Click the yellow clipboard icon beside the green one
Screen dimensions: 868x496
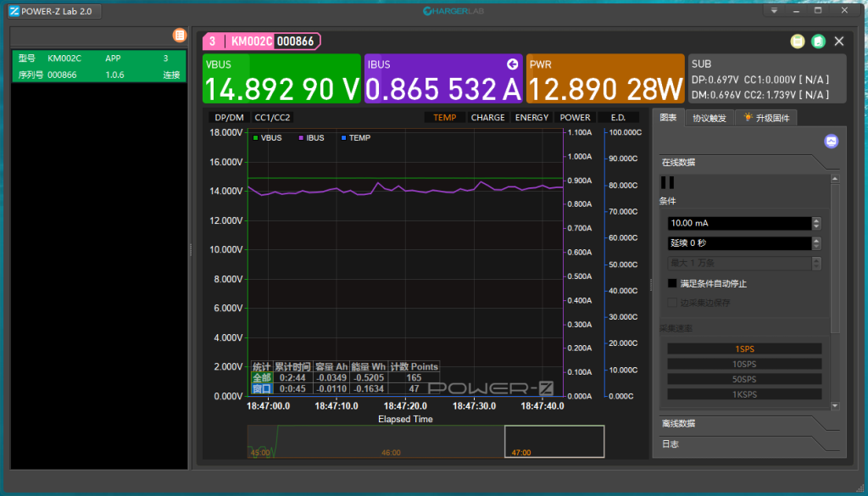tap(797, 42)
